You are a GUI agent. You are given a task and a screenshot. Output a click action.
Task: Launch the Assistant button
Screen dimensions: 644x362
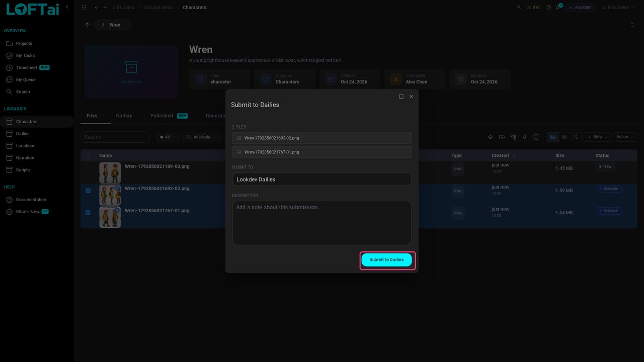pos(580,8)
